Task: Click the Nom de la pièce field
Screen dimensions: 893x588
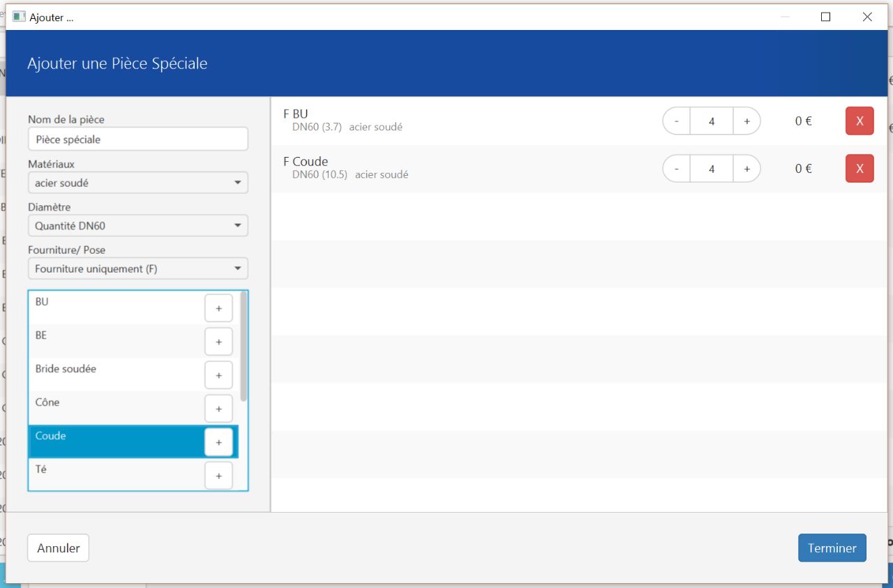Action: pyautogui.click(x=138, y=140)
